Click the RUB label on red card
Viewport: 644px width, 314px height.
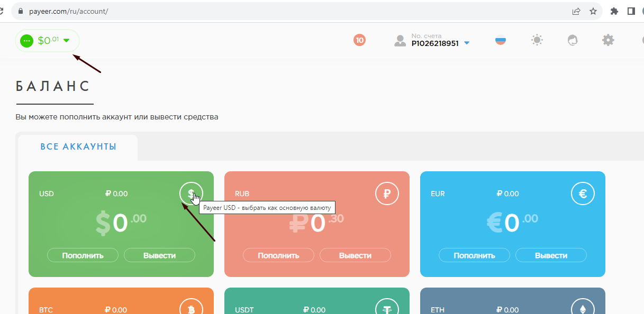click(x=242, y=194)
